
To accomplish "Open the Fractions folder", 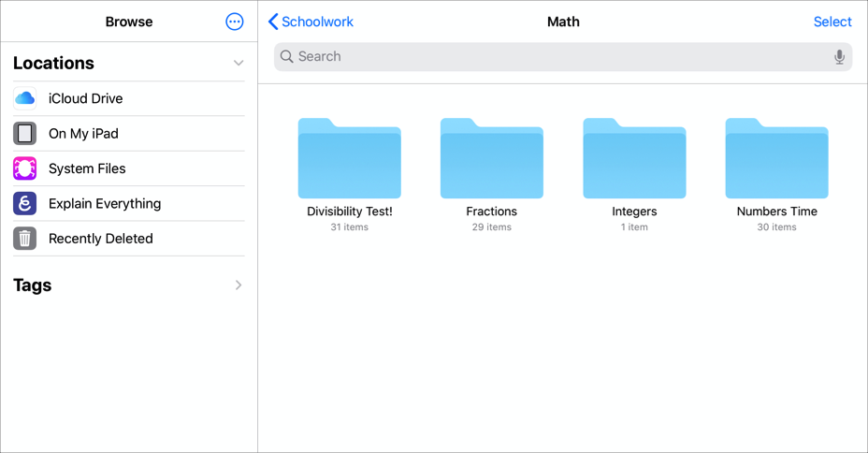I will (x=492, y=158).
